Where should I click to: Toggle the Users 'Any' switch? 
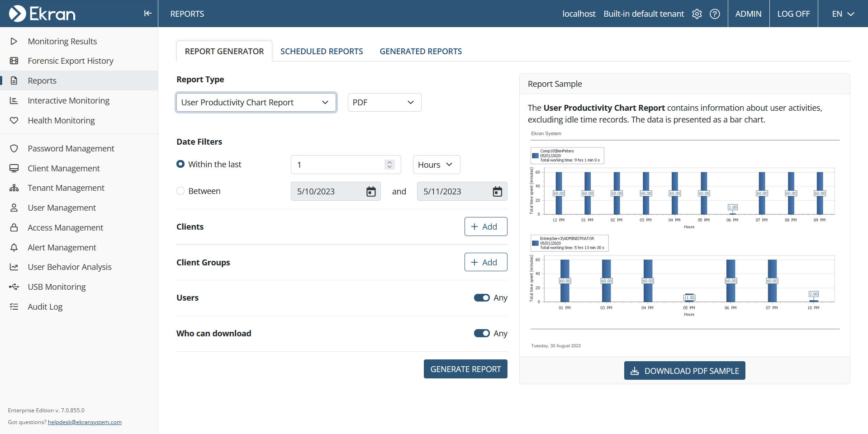click(482, 297)
